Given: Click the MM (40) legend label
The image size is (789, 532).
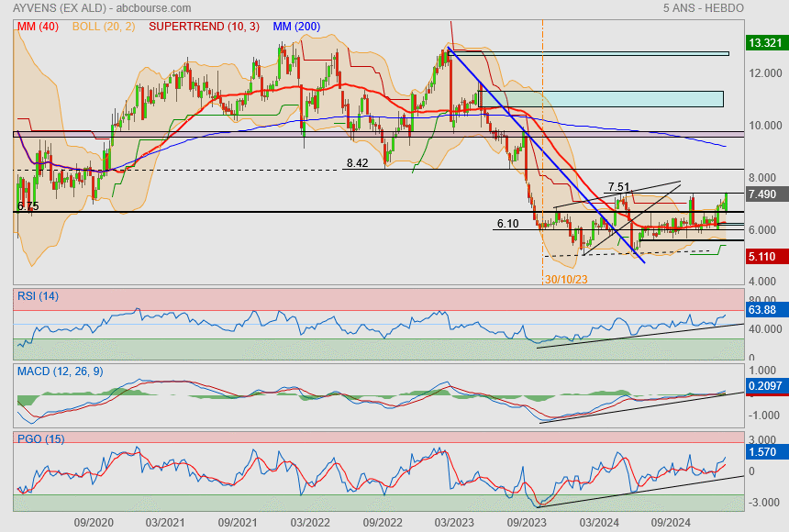Looking at the screenshot, I should click(38, 27).
